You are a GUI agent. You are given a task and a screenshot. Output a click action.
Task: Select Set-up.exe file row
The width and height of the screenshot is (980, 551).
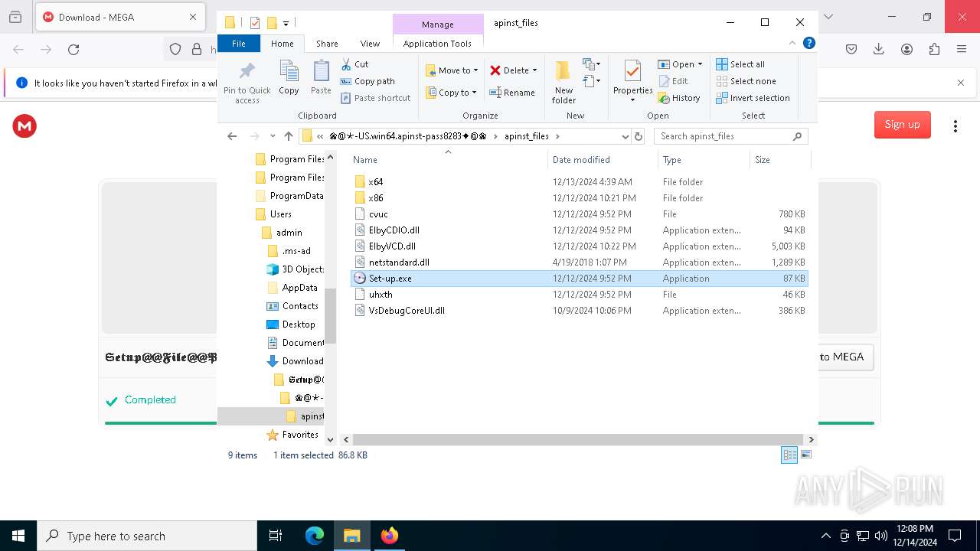579,279
